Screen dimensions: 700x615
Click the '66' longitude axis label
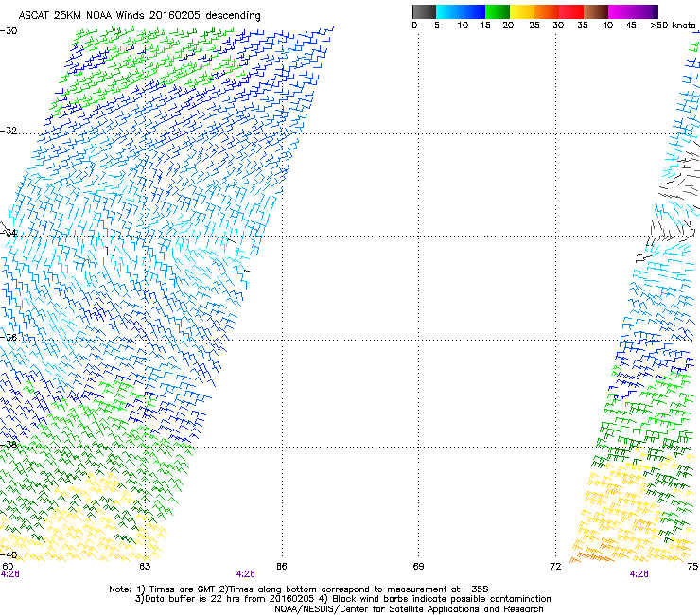[x=281, y=567]
